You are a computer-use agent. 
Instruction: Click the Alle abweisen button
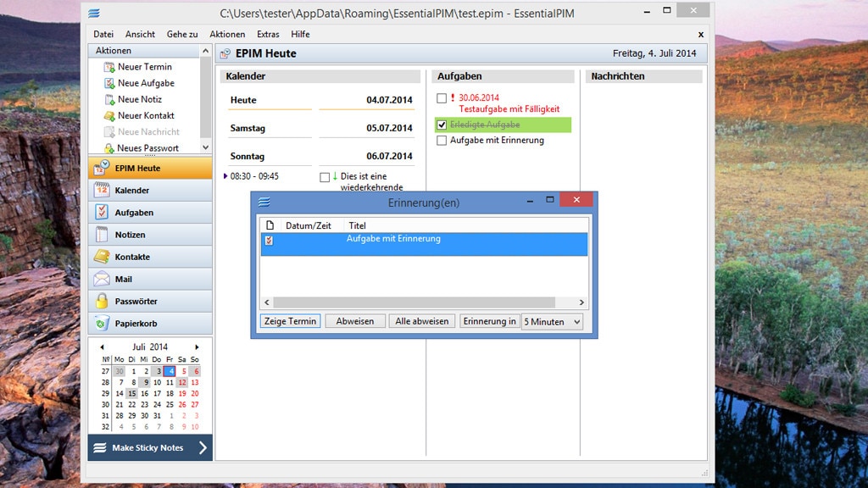[422, 321]
